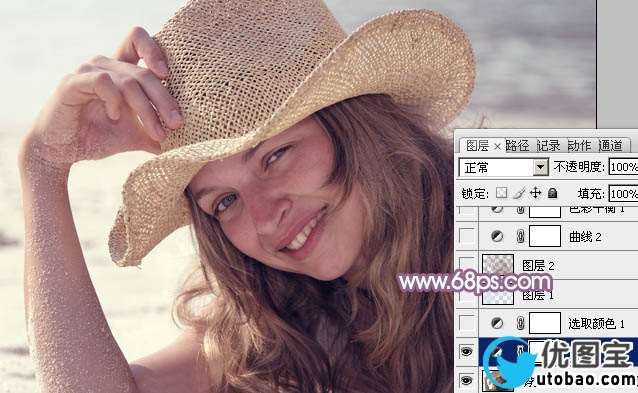638x393 pixels.
Task: Click the lock all padlock icon
Action: 552,193
